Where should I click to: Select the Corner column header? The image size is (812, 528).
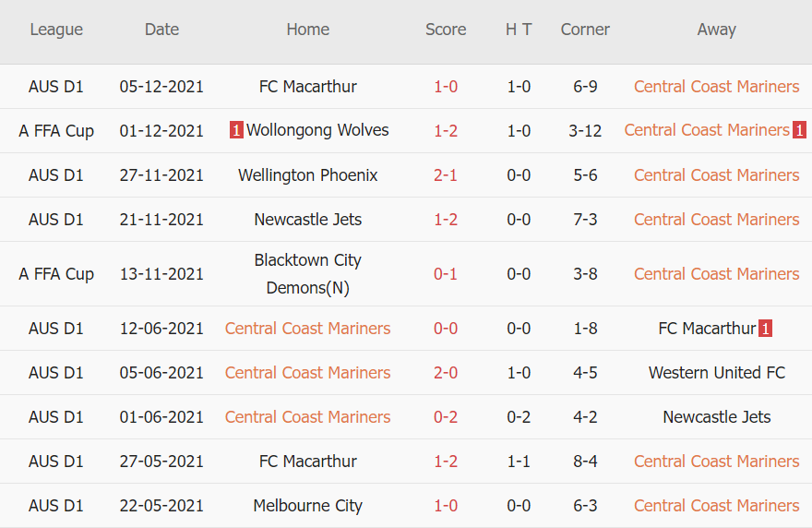[585, 30]
